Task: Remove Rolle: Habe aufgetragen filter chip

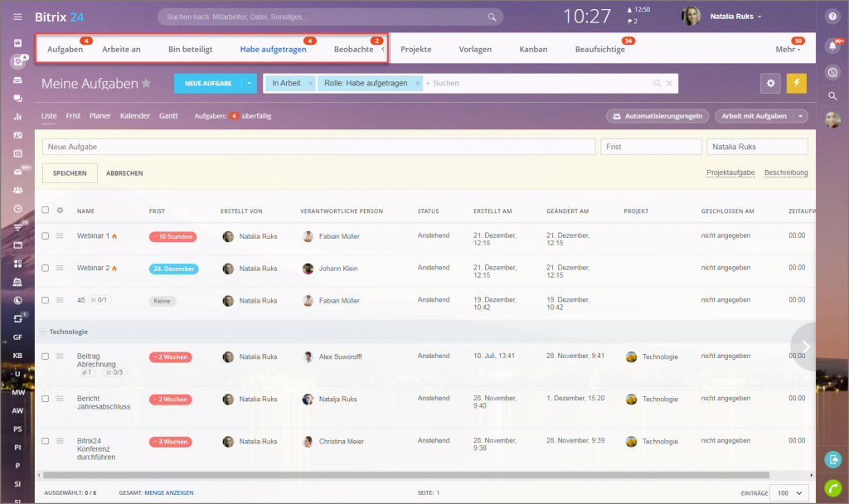Action: [x=418, y=83]
